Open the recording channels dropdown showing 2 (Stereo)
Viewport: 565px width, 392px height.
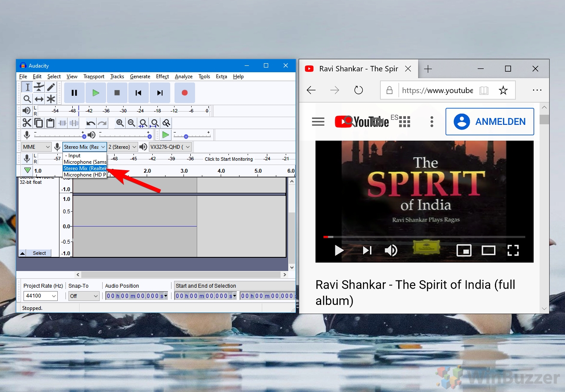tap(122, 147)
